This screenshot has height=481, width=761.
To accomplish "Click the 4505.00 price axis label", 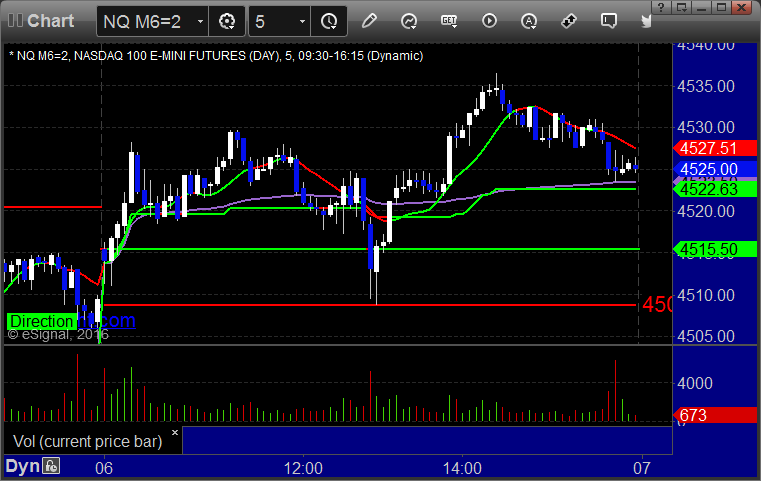I will pos(706,336).
